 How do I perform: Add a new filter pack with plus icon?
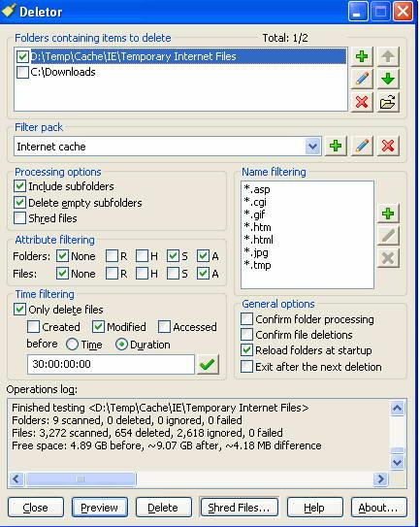(336, 146)
